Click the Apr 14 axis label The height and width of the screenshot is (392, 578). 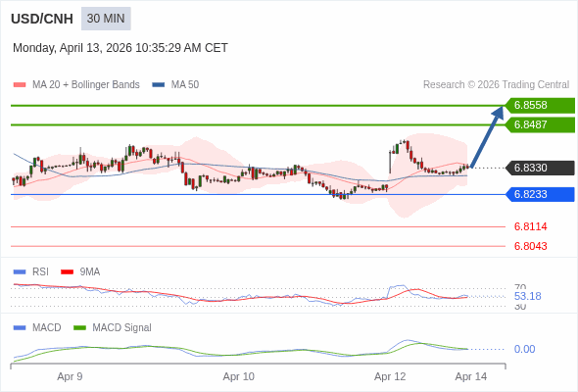[471, 376]
